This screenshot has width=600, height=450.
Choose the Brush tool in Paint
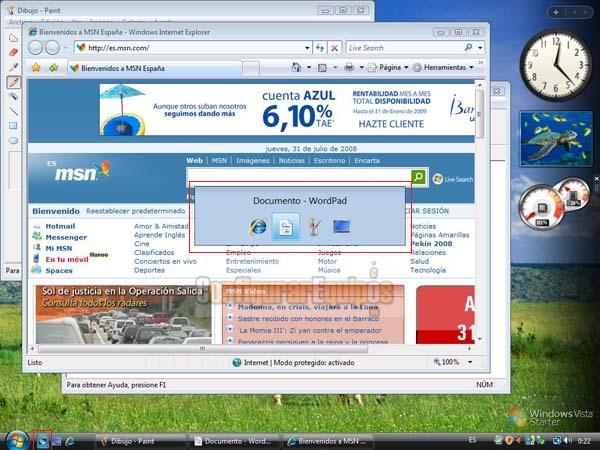coord(13,96)
